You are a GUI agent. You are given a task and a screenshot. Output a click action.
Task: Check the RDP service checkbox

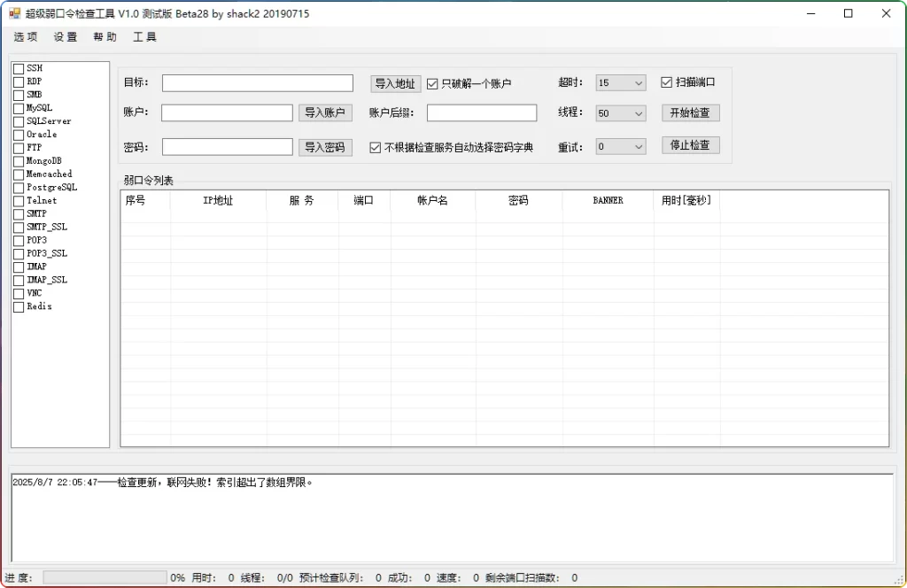pos(19,82)
